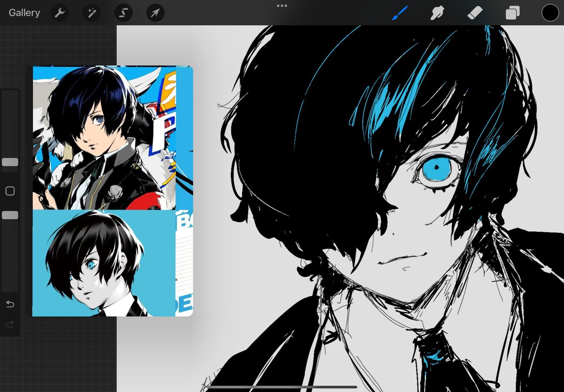The height and width of the screenshot is (392, 564).
Task: Redo the last undone action
Action: [x=10, y=324]
